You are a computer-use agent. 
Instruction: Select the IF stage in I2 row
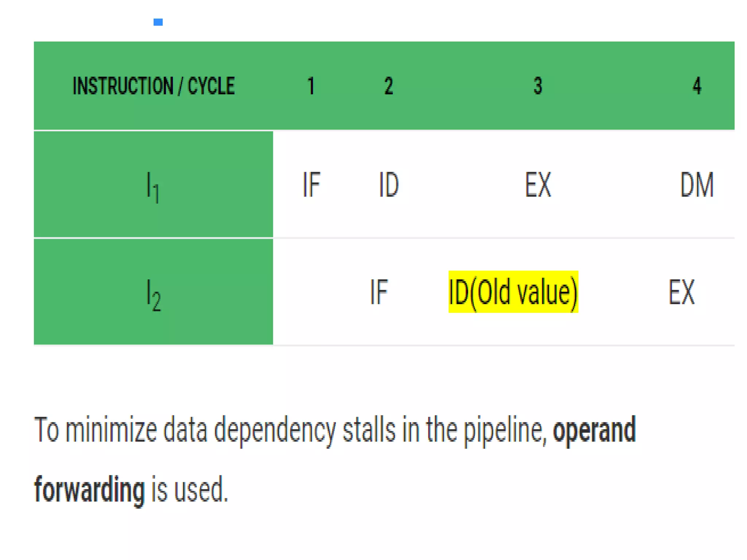coord(379,292)
